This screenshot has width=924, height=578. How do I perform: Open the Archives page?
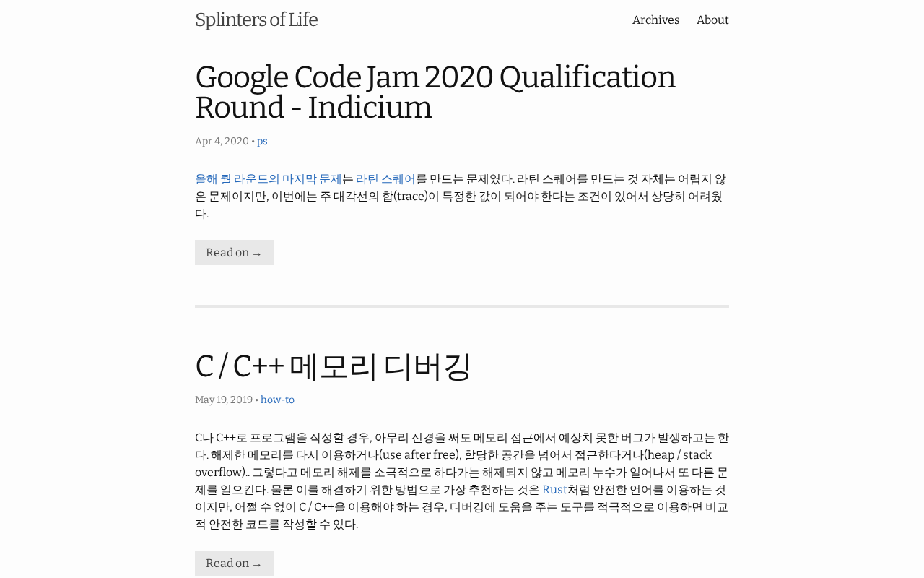[655, 20]
